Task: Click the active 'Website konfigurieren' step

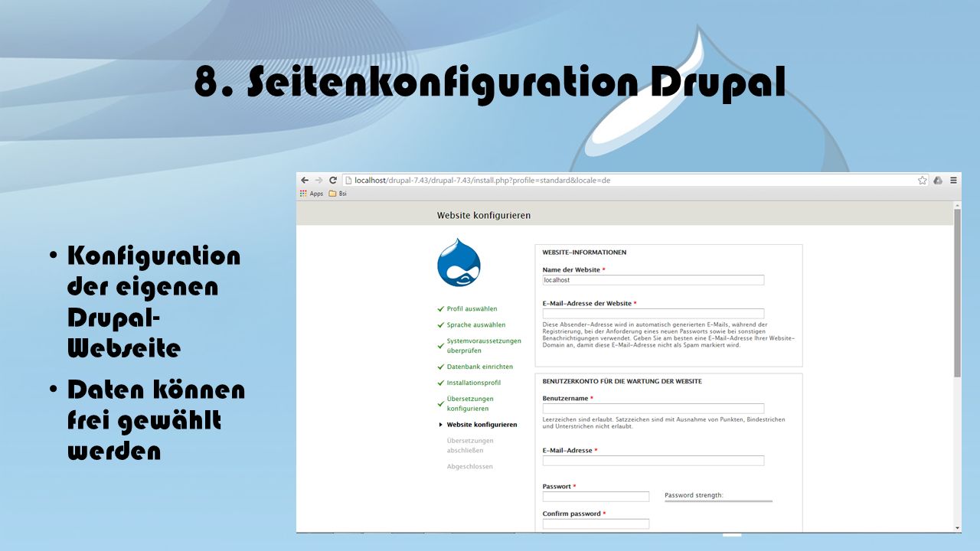Action: coord(482,425)
